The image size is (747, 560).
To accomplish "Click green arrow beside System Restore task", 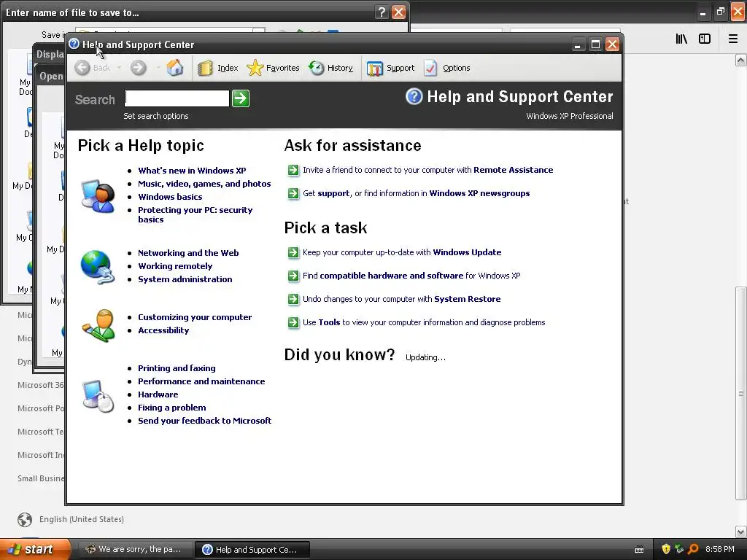I will click(293, 299).
